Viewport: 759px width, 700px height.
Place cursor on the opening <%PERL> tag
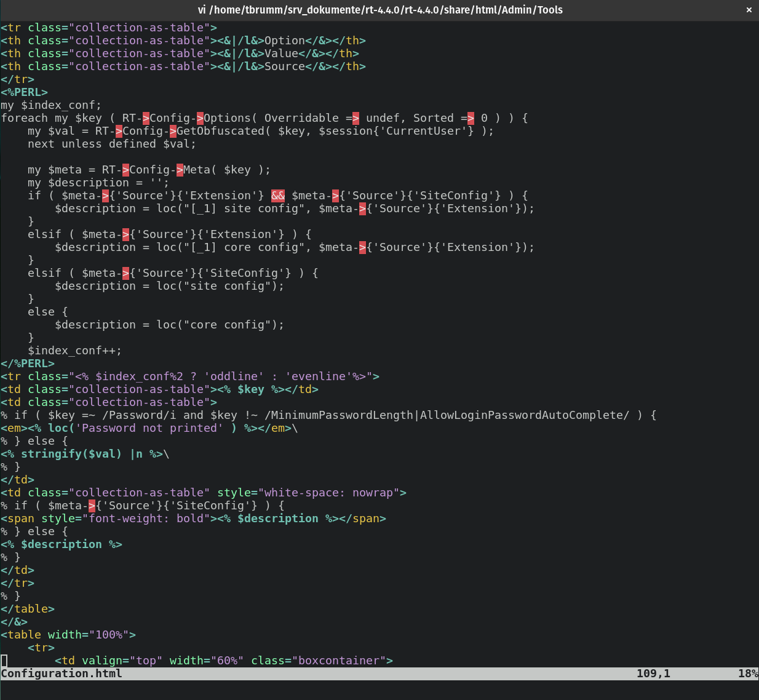pos(24,92)
